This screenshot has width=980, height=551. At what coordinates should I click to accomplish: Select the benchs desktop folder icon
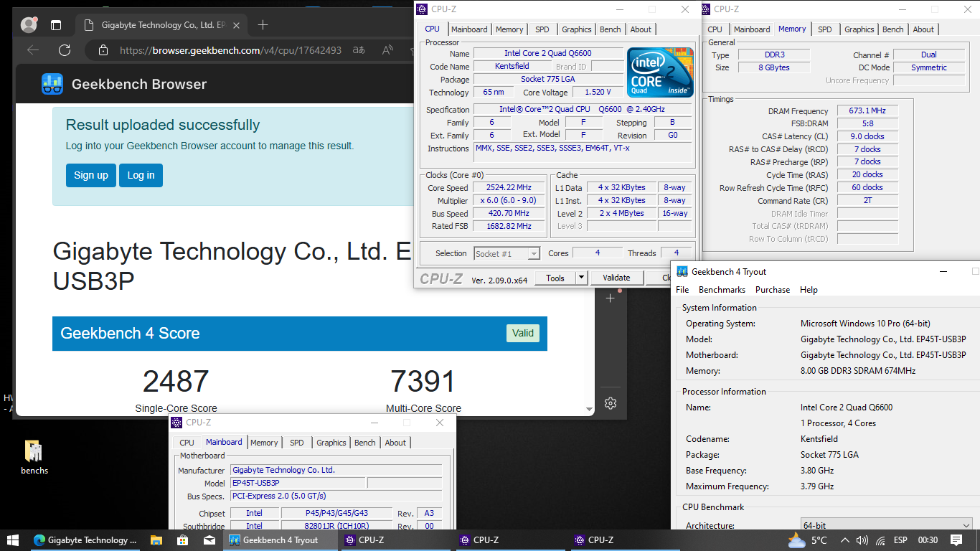pyautogui.click(x=34, y=457)
